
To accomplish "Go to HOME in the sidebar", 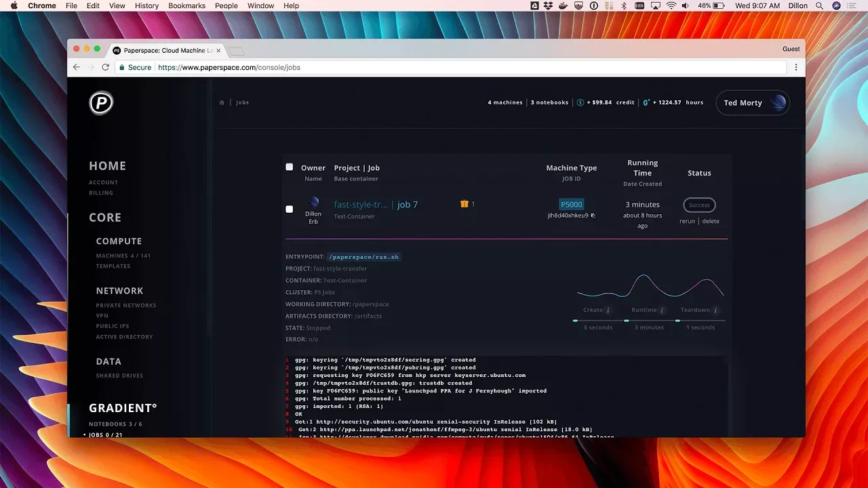I will point(107,165).
